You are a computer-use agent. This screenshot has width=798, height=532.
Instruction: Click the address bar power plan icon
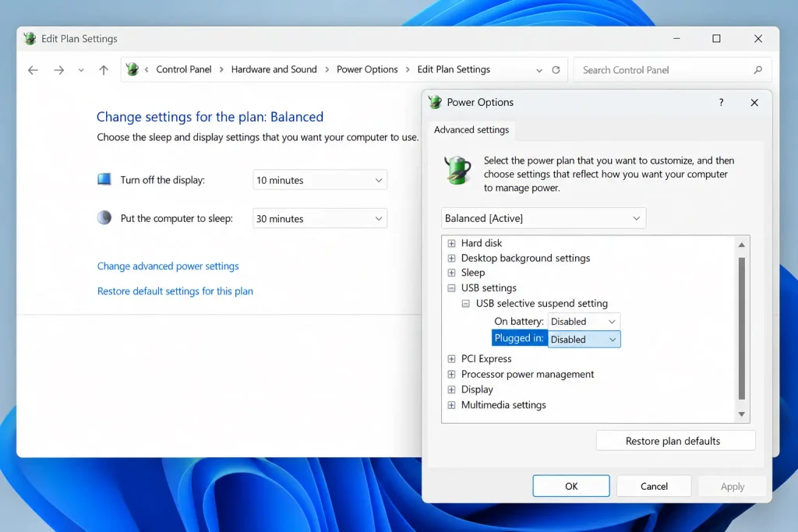(x=132, y=69)
